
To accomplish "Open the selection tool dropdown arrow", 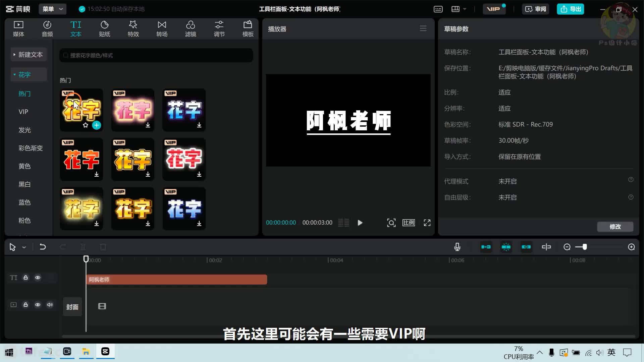I will [24, 247].
